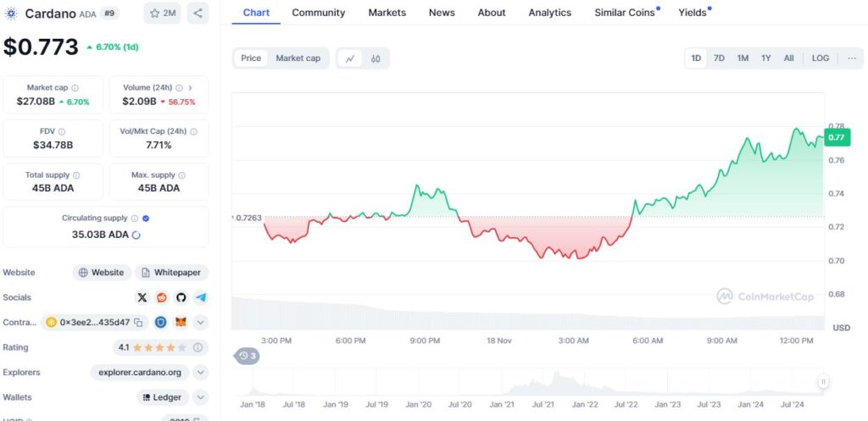Show Market cap info tooltip icon
Image resolution: width=868 pixels, height=421 pixels.
click(75, 88)
